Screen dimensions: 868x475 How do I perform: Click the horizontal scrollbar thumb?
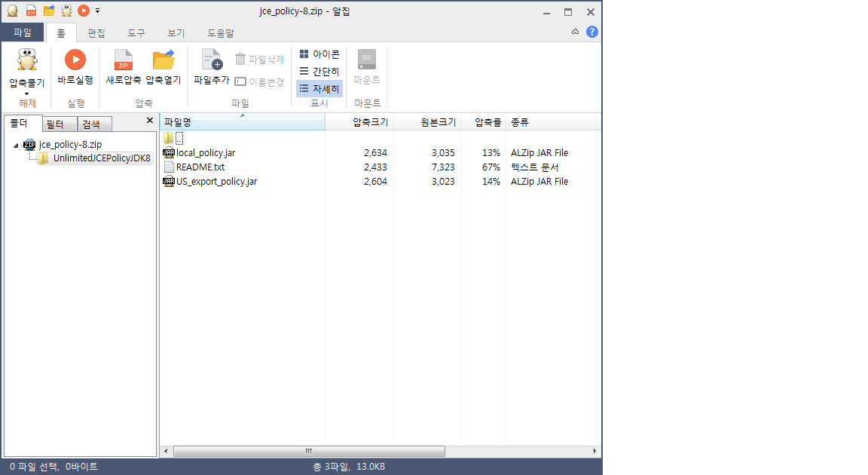[309, 451]
